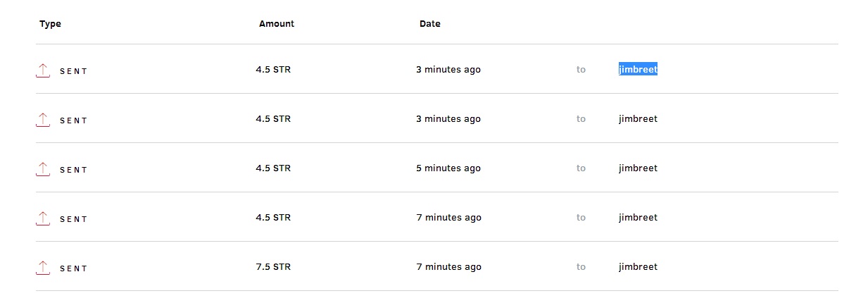
Task: Click the SENT label in the last row
Action: click(74, 268)
